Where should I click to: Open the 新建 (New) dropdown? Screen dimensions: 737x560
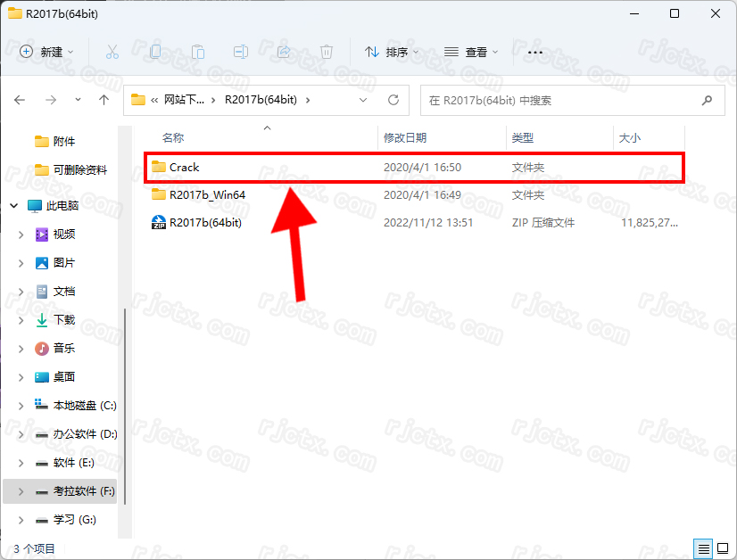(x=47, y=52)
